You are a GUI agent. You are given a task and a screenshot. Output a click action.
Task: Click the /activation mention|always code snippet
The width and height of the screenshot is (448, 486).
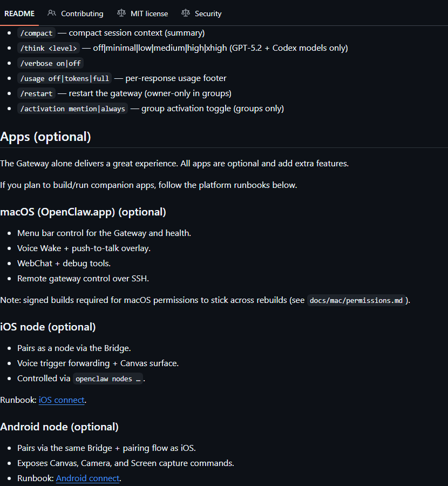pos(72,109)
